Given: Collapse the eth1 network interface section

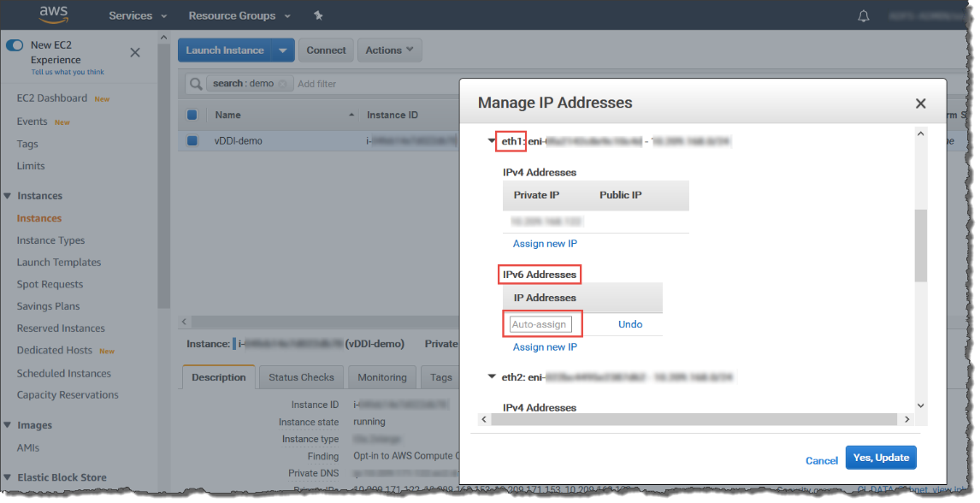Looking at the screenshot, I should tap(492, 141).
